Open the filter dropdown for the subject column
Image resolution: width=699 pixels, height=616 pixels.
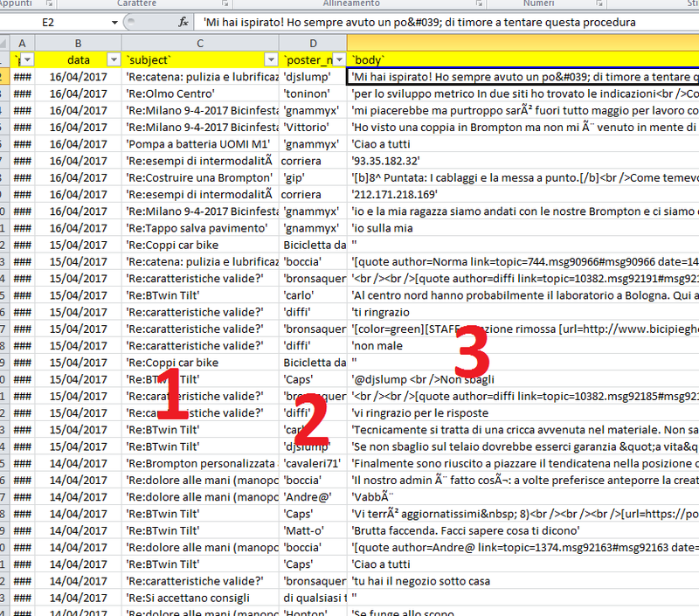(271, 59)
